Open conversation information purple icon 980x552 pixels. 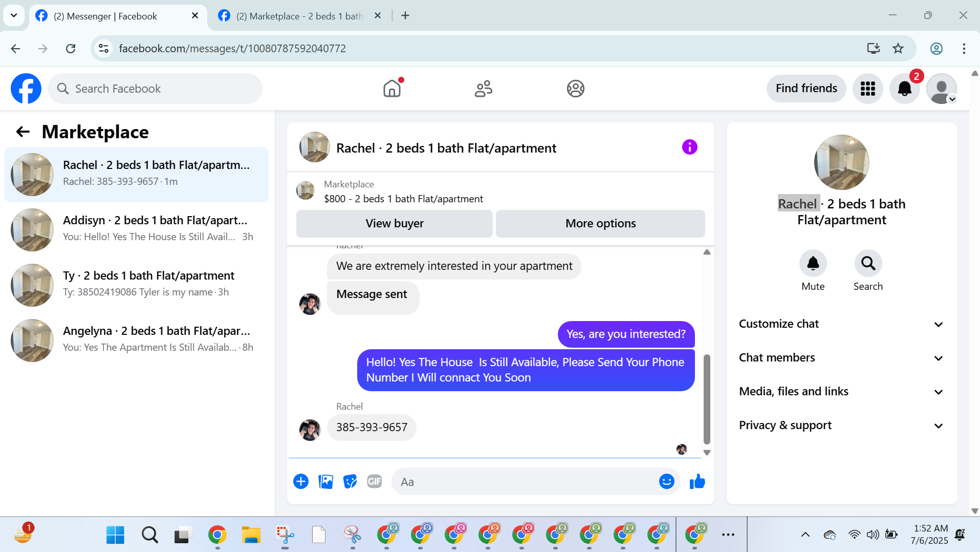[x=690, y=147]
